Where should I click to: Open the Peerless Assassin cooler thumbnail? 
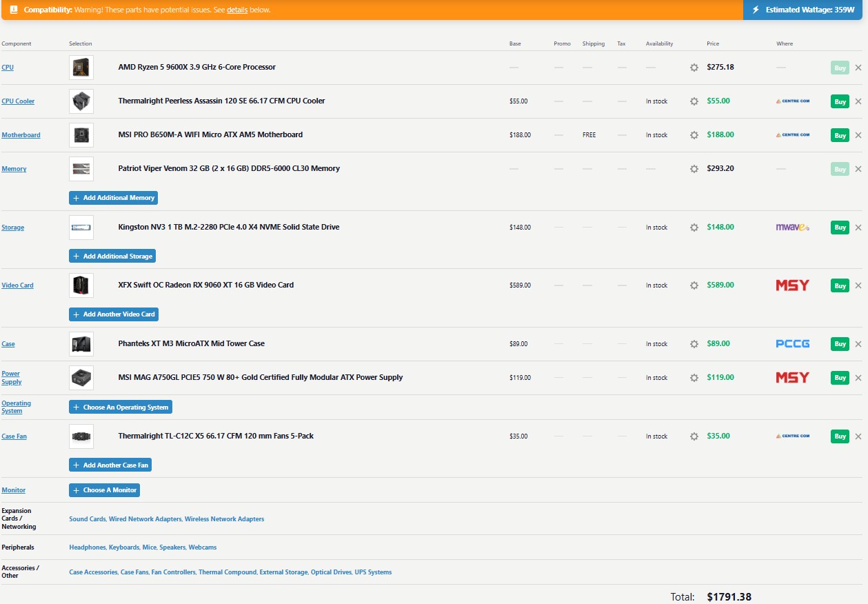(81, 101)
